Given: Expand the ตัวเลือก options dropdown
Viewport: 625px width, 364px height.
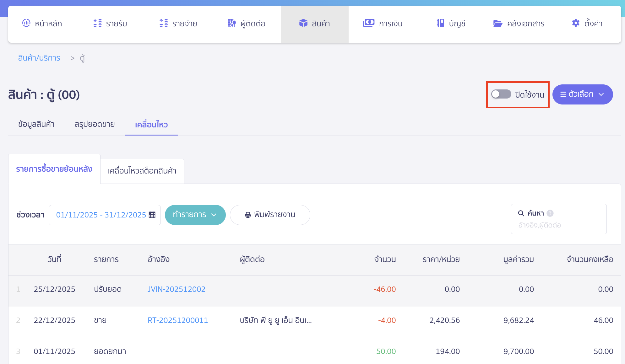Looking at the screenshot, I should point(582,94).
